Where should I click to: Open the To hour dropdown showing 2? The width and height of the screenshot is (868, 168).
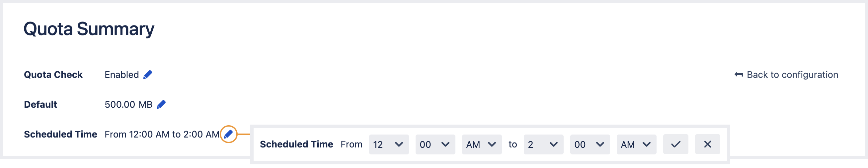pyautogui.click(x=543, y=144)
